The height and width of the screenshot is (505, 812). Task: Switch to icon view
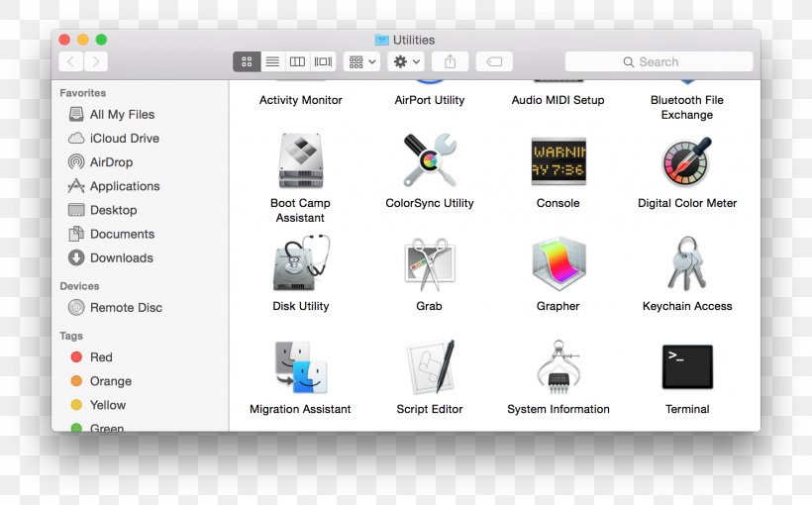point(247,61)
